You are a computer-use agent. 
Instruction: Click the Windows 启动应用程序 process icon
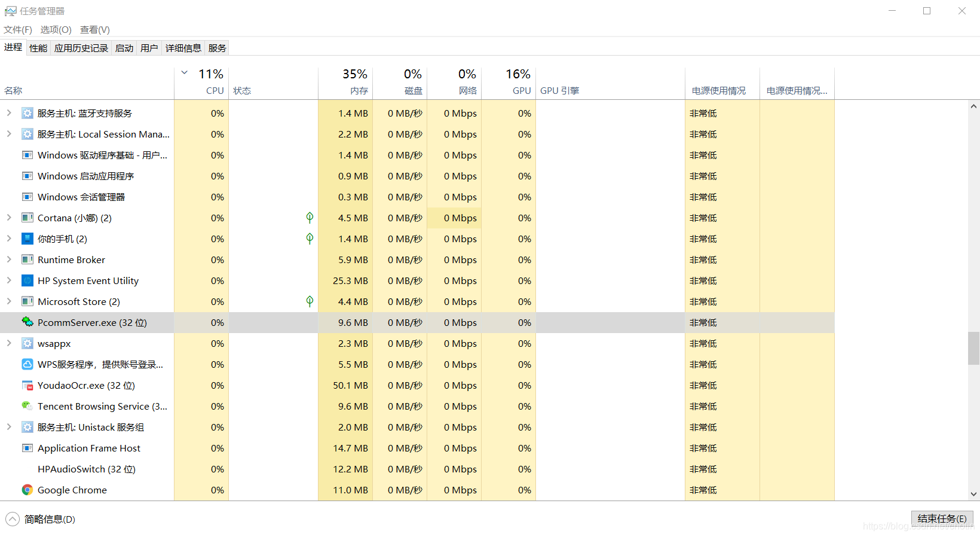pos(27,176)
